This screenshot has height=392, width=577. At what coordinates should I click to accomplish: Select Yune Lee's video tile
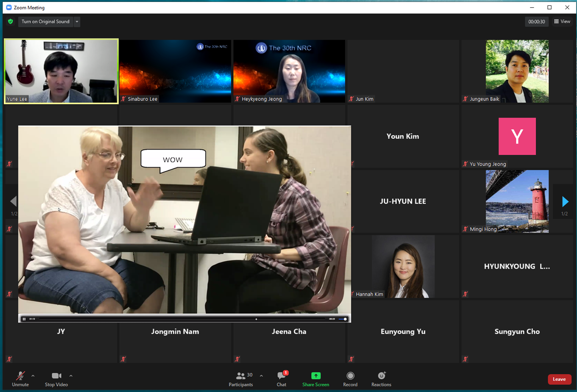pos(61,71)
